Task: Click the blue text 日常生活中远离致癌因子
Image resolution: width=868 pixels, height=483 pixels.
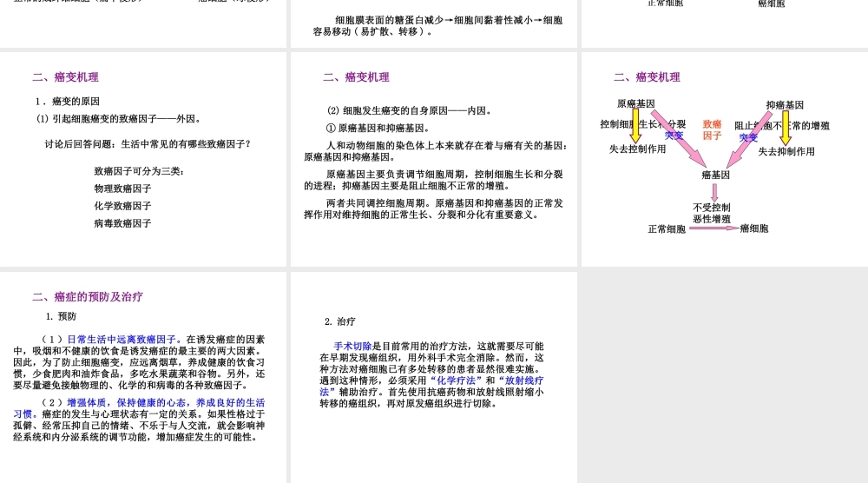Action: point(124,340)
